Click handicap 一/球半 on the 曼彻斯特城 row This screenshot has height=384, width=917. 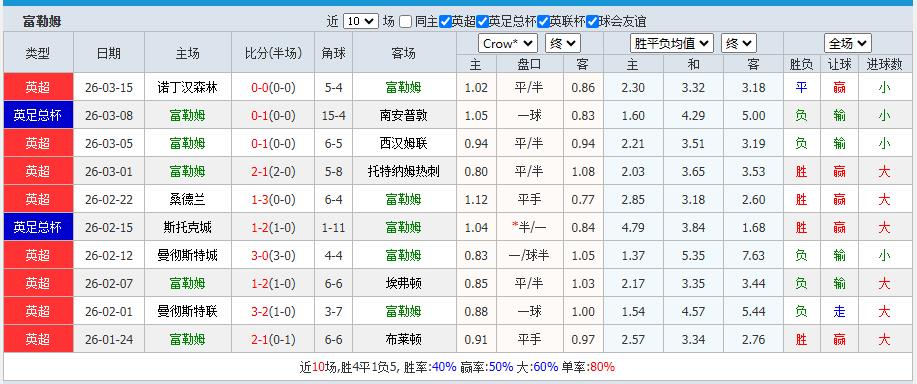(x=530, y=255)
